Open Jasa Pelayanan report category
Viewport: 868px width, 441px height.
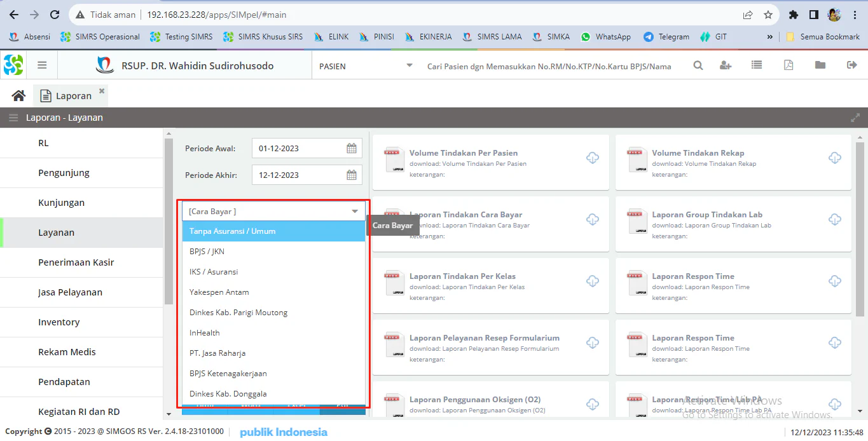(81, 292)
